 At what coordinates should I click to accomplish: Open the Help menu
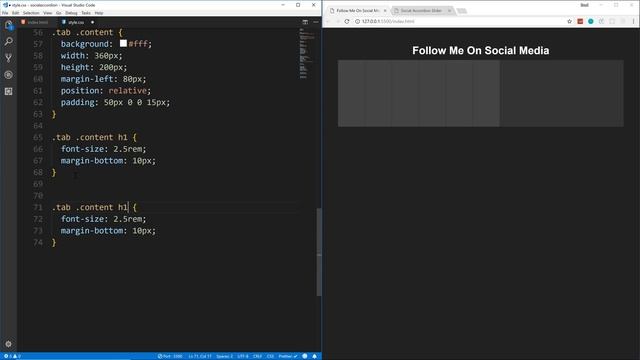tap(99, 13)
